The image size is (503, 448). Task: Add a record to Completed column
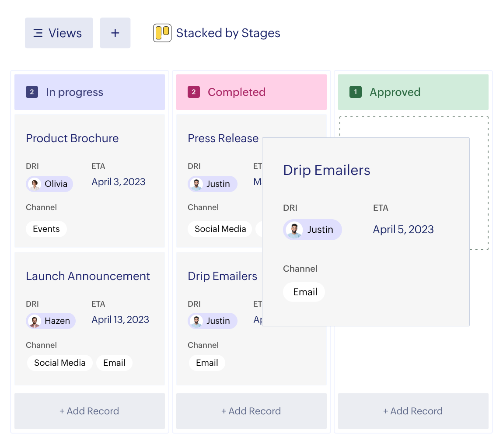251,411
